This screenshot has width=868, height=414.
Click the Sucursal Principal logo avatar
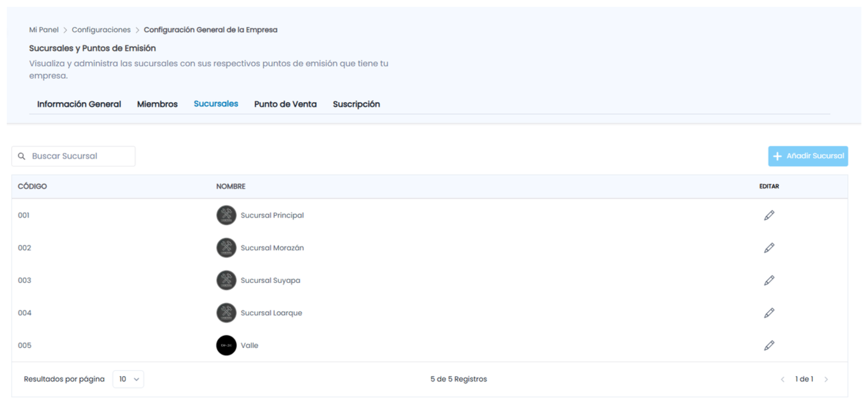click(226, 215)
